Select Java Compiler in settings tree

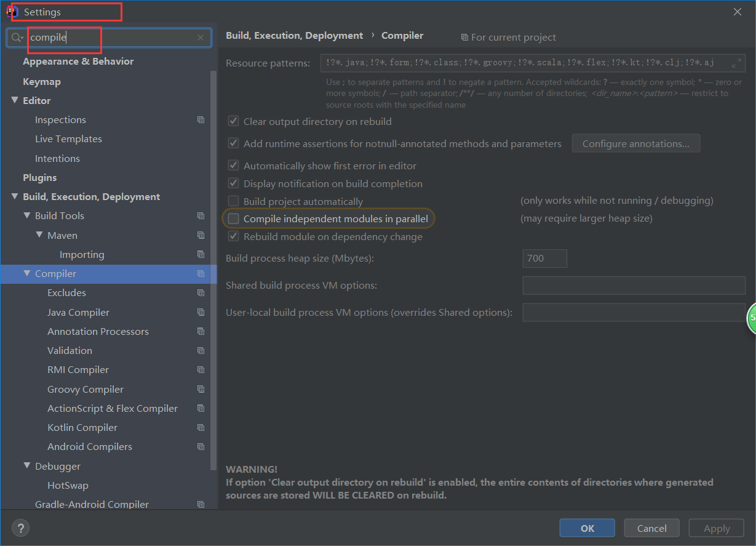78,313
